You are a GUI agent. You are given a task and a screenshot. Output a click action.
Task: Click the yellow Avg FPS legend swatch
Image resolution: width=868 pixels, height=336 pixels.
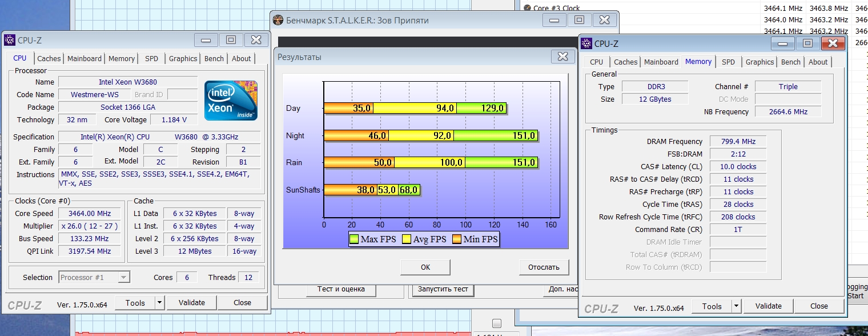[407, 239]
